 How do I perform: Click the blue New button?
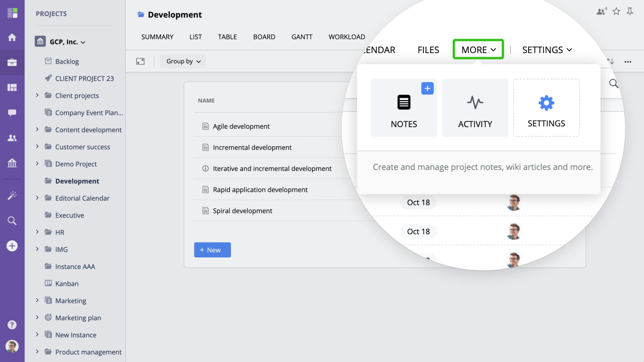click(x=213, y=250)
